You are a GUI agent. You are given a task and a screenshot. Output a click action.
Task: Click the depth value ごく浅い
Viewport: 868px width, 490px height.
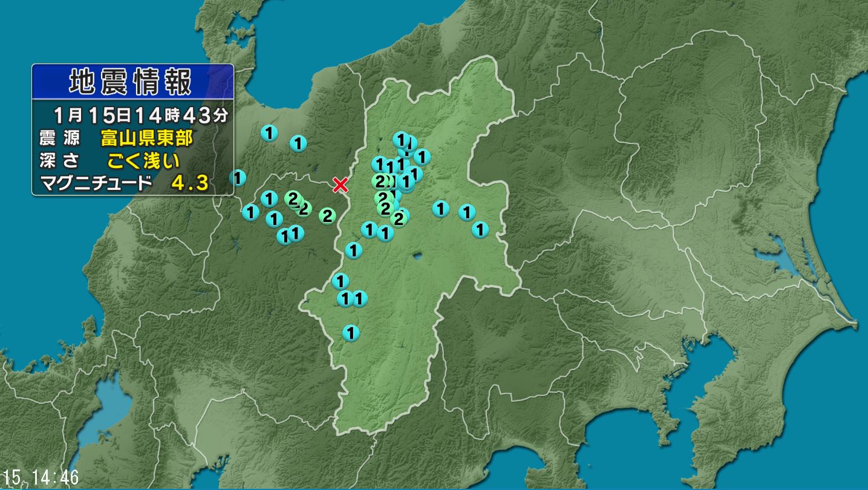tap(143, 160)
